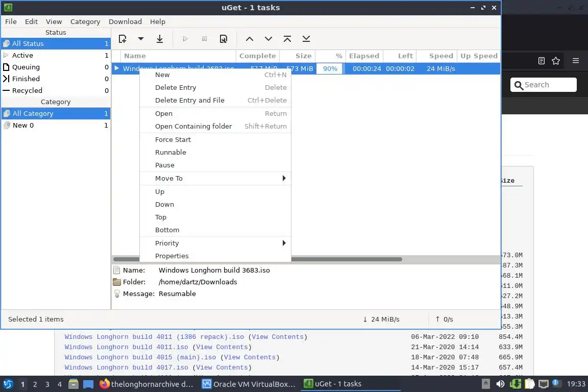
Task: Click the Move Up toolbar arrow
Action: (250, 39)
